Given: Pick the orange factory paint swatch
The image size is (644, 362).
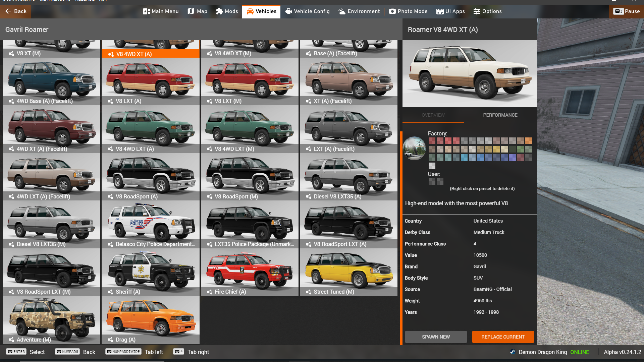Looking at the screenshot, I should tap(528, 141).
